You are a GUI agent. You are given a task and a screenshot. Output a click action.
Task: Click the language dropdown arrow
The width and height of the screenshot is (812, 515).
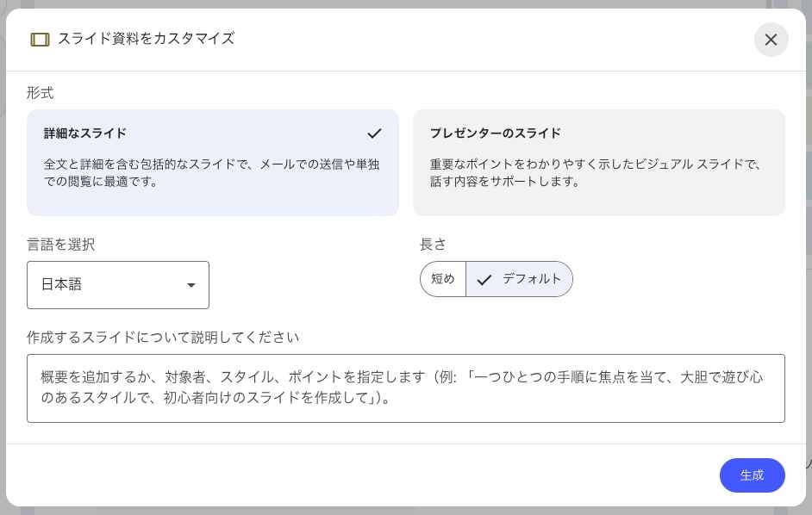pyautogui.click(x=191, y=285)
